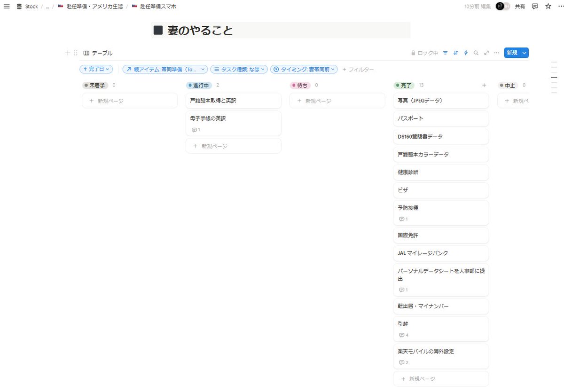Open the 完了日 sort dropdown
Viewport: 564px width, 392px height.
pyautogui.click(x=96, y=69)
